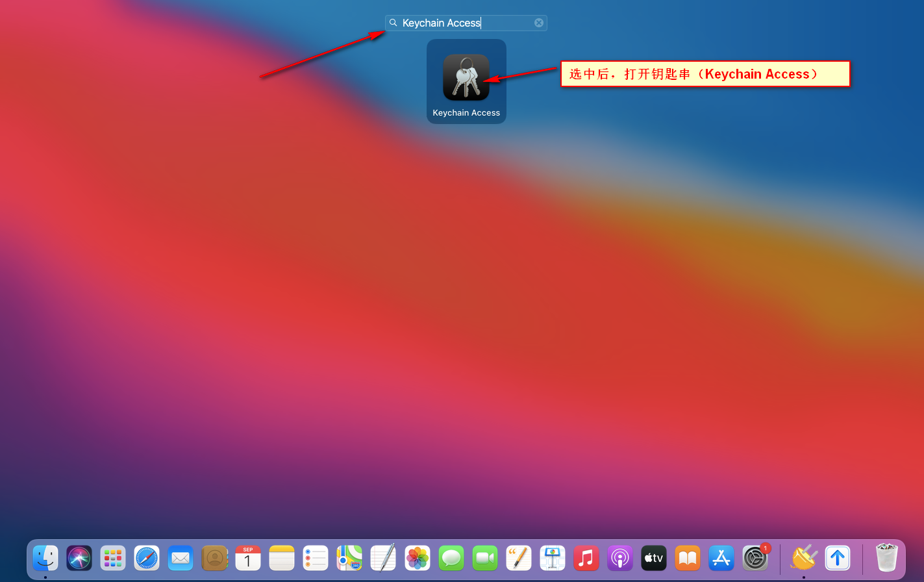The height and width of the screenshot is (582, 924).
Task: Open the Mail app in the Dock
Action: [x=181, y=558]
